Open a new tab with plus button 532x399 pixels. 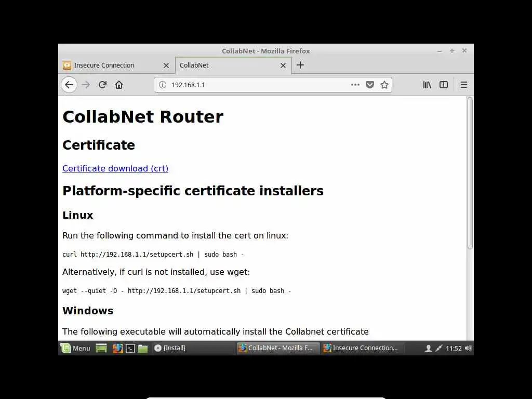300,65
